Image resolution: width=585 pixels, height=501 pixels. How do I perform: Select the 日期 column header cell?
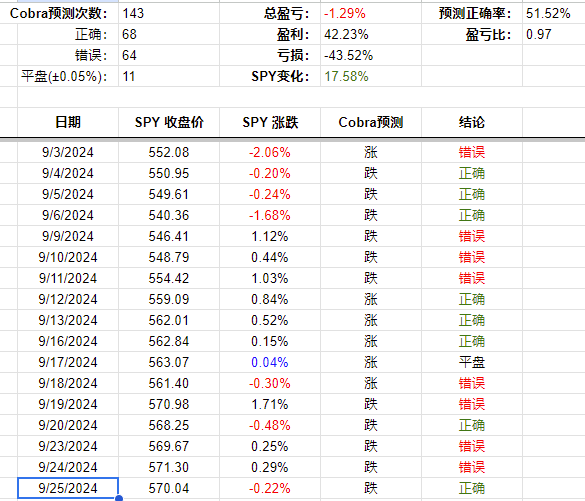coord(68,122)
